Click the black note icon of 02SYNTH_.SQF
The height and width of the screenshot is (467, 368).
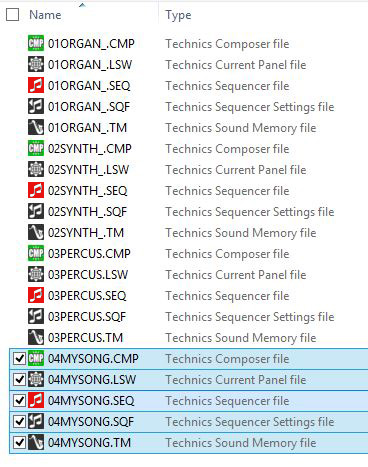(36, 211)
